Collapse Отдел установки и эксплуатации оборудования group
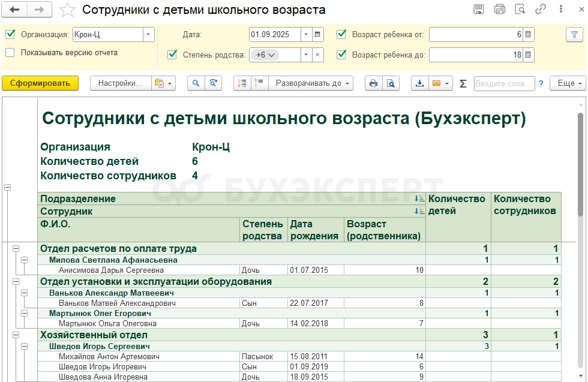 [x=16, y=281]
